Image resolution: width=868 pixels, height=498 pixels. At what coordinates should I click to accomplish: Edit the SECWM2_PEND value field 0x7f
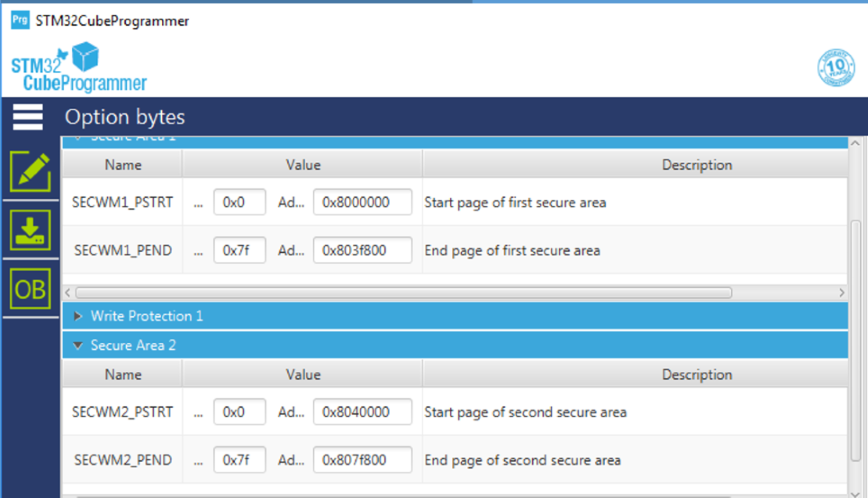[x=240, y=460]
